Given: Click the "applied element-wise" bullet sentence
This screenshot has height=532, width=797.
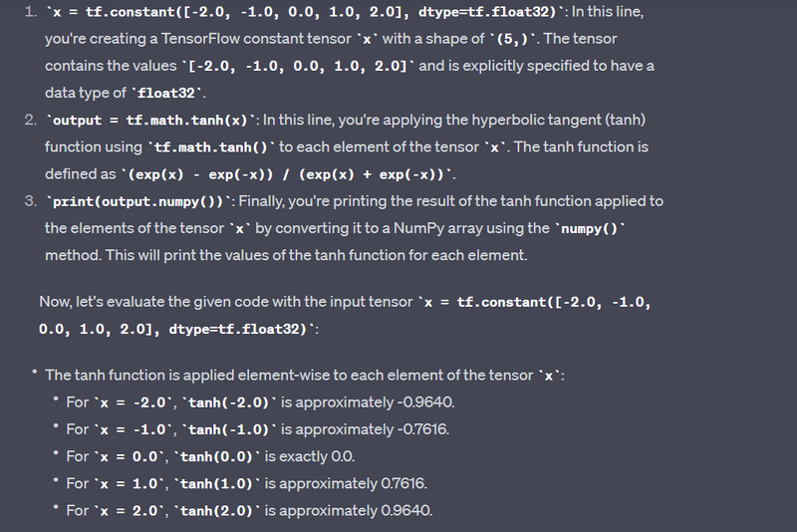Looking at the screenshot, I should click(289, 375).
